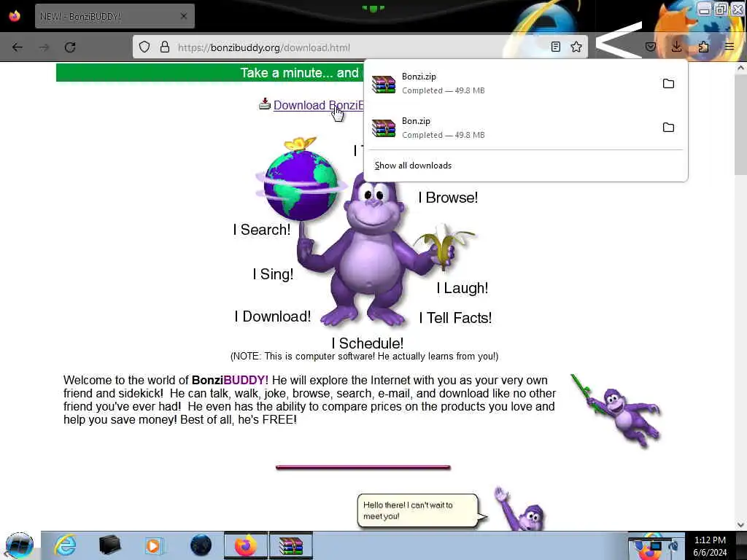Click the taskbar clock showing 1:12 PM

pyautogui.click(x=710, y=545)
